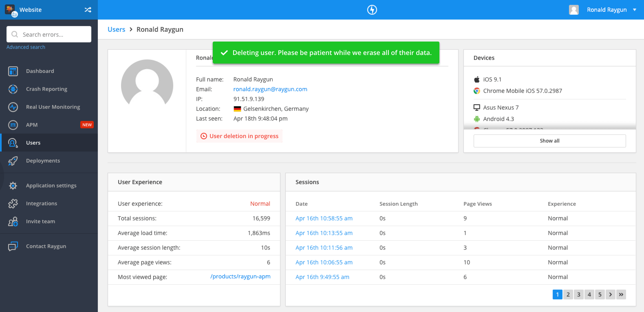Focus the Search errors input field

coord(49,34)
